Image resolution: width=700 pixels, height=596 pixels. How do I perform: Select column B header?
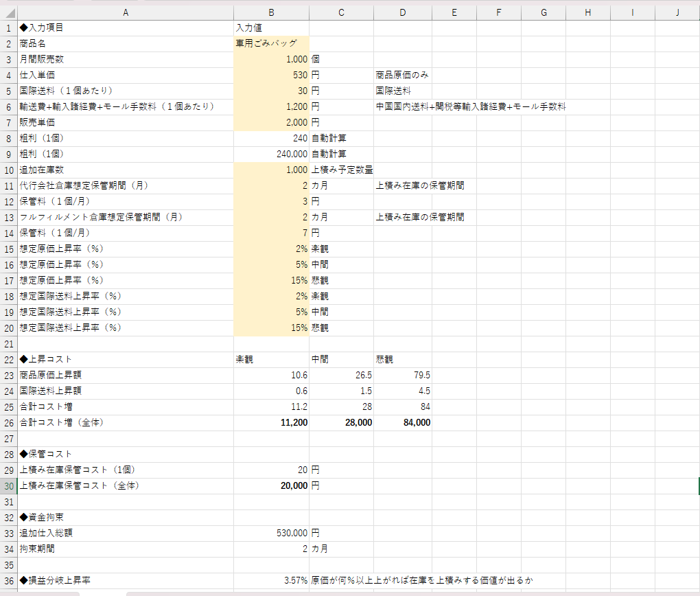point(271,12)
